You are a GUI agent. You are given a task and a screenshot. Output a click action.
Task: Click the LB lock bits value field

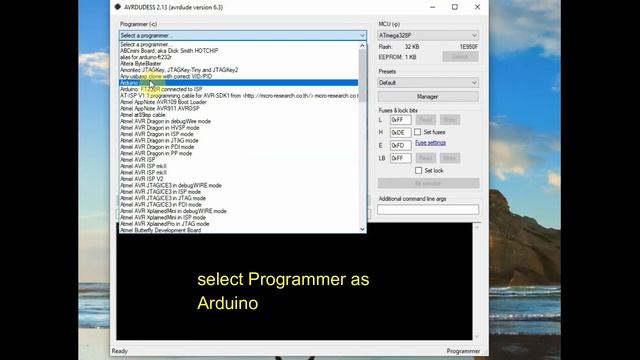(x=400, y=158)
